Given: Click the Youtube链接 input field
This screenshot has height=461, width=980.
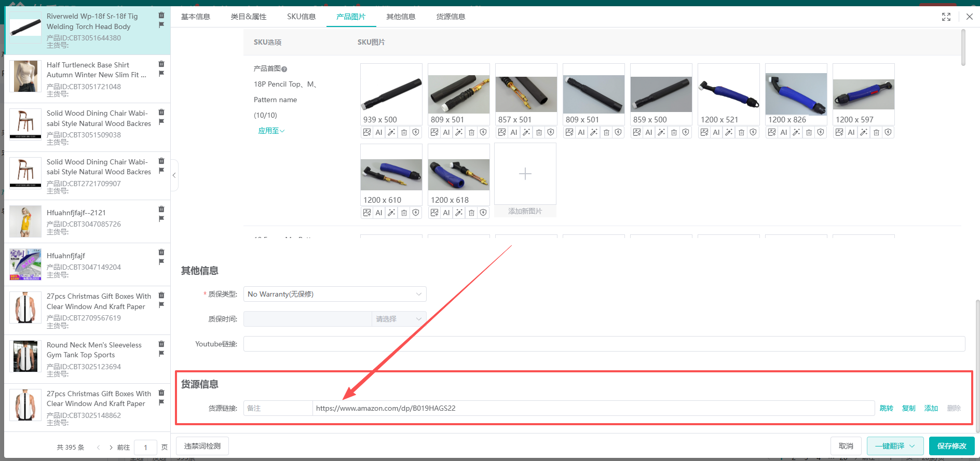Looking at the screenshot, I should click(604, 344).
